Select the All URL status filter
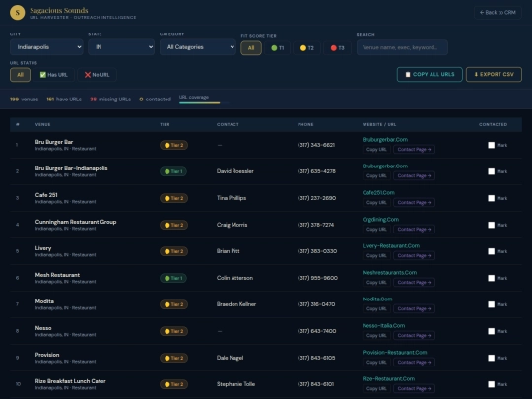The width and height of the screenshot is (532, 399). (20, 75)
